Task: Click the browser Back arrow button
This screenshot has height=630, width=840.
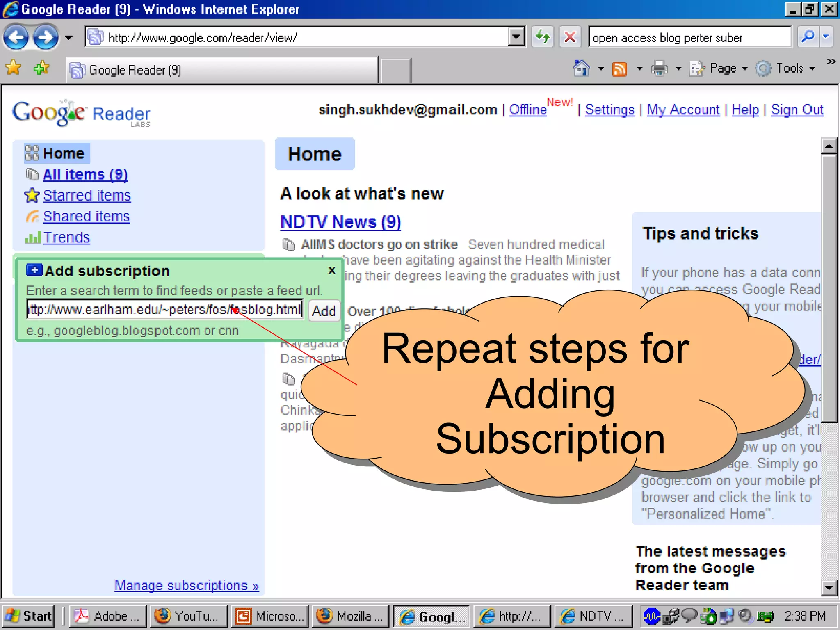Action: point(16,38)
